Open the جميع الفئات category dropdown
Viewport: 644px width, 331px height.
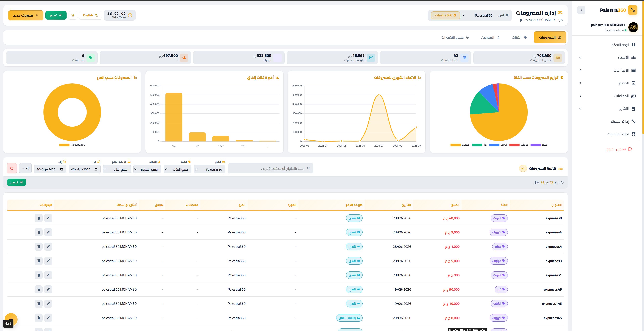(178, 169)
